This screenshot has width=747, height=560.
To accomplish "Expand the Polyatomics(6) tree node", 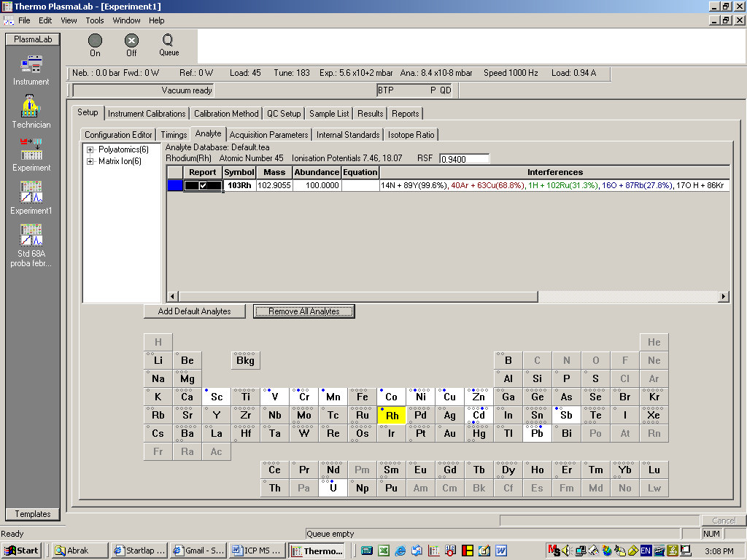I will (x=90, y=149).
